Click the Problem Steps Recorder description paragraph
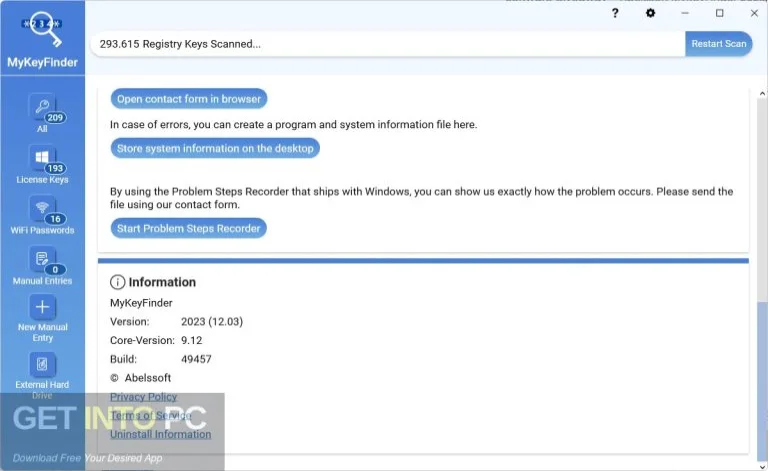Image resolution: width=768 pixels, height=471 pixels. 421,198
